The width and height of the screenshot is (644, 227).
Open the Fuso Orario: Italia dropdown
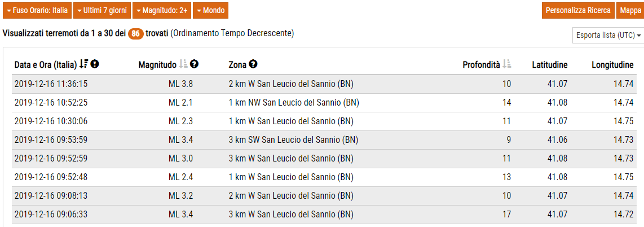[37, 10]
